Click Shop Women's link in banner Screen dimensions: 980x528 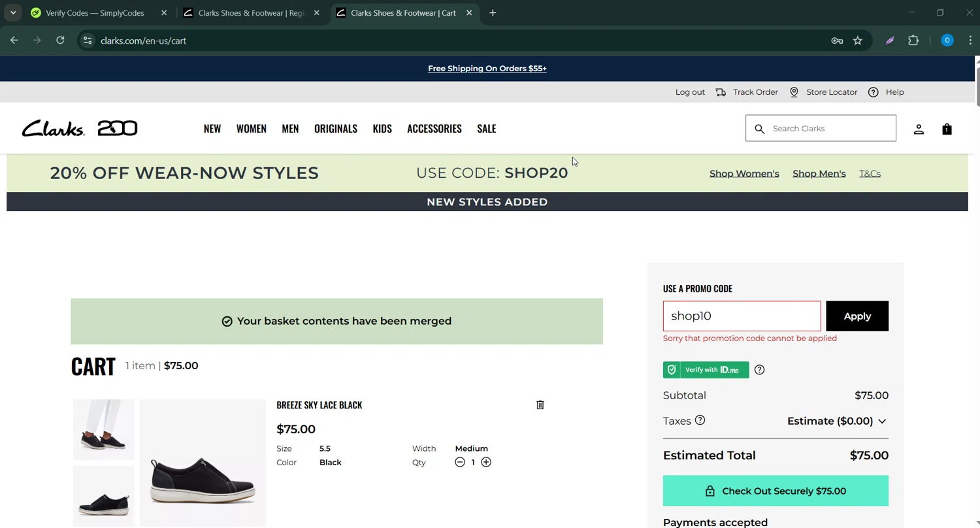pos(744,173)
